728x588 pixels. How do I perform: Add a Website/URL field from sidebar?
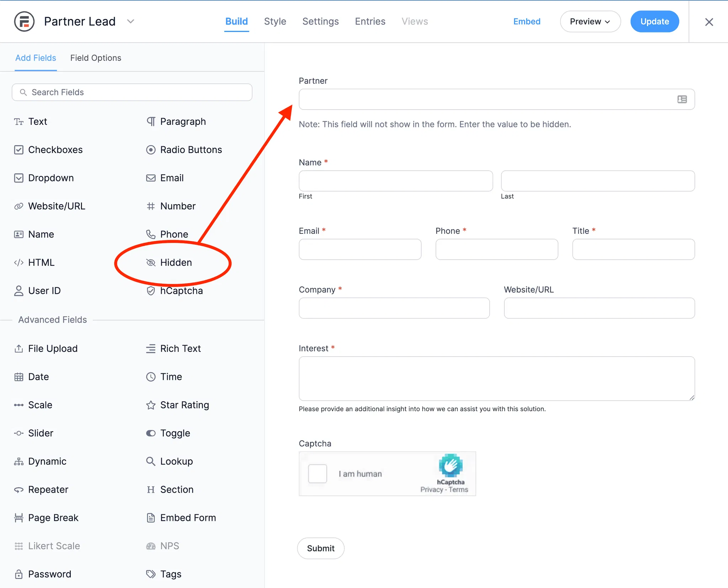(49, 206)
